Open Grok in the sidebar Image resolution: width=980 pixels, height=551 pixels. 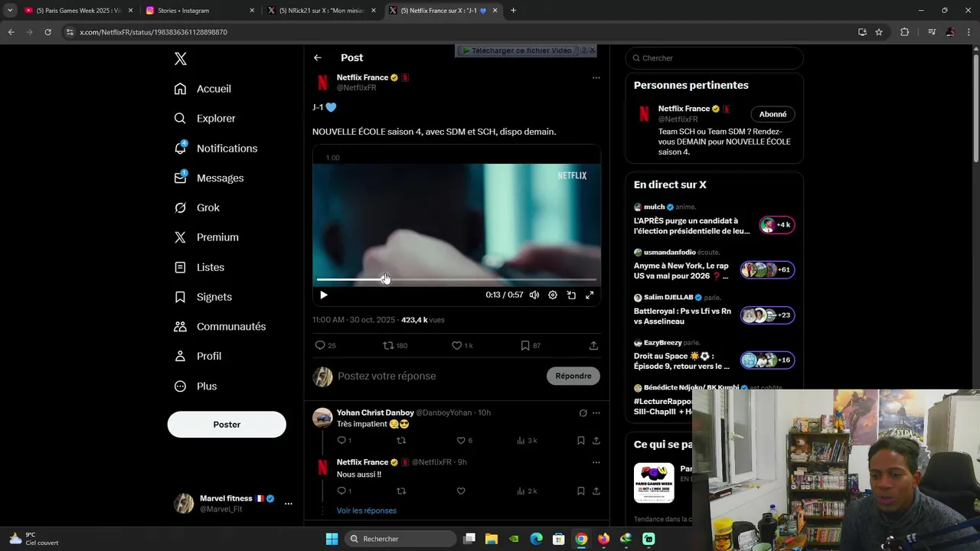(197, 207)
